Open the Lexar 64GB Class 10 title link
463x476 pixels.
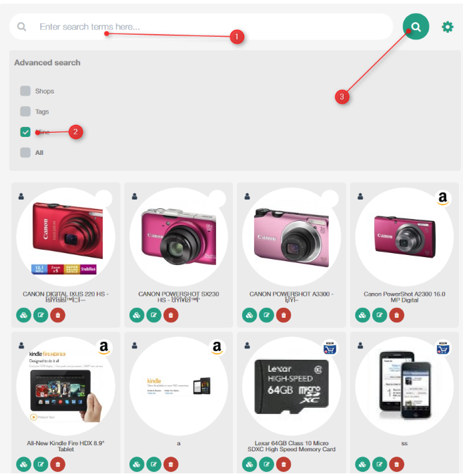[x=292, y=446]
